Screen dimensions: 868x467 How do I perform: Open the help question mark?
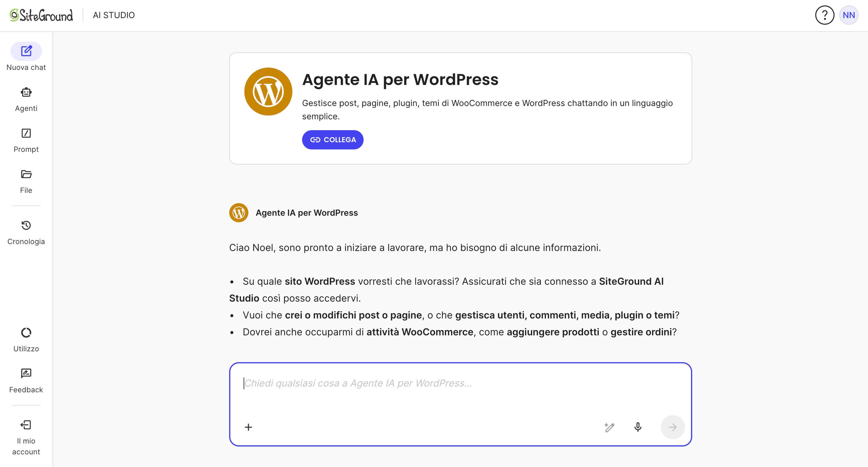point(824,15)
